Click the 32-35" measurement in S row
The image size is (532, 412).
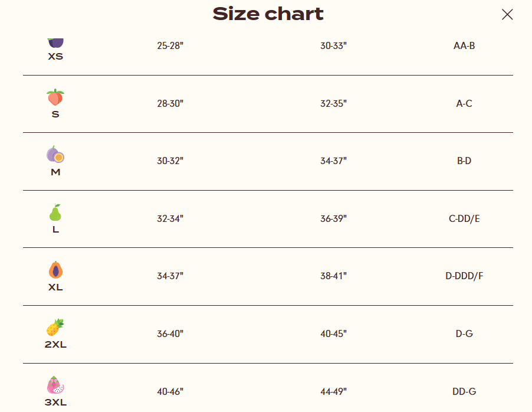pyautogui.click(x=333, y=103)
